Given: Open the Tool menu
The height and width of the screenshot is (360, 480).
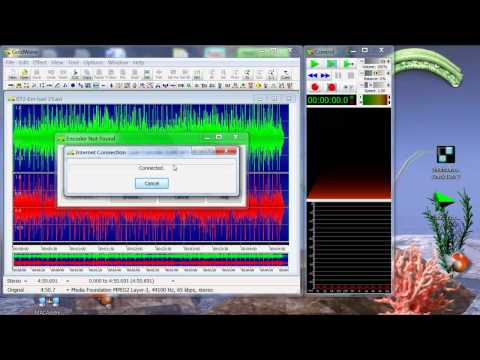Looking at the screenshot, I should 73,62.
